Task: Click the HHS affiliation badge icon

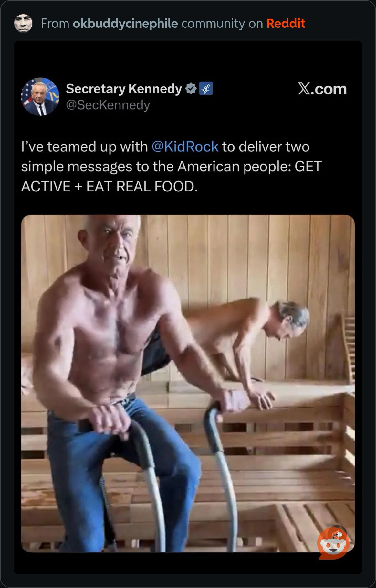Action: click(x=206, y=89)
